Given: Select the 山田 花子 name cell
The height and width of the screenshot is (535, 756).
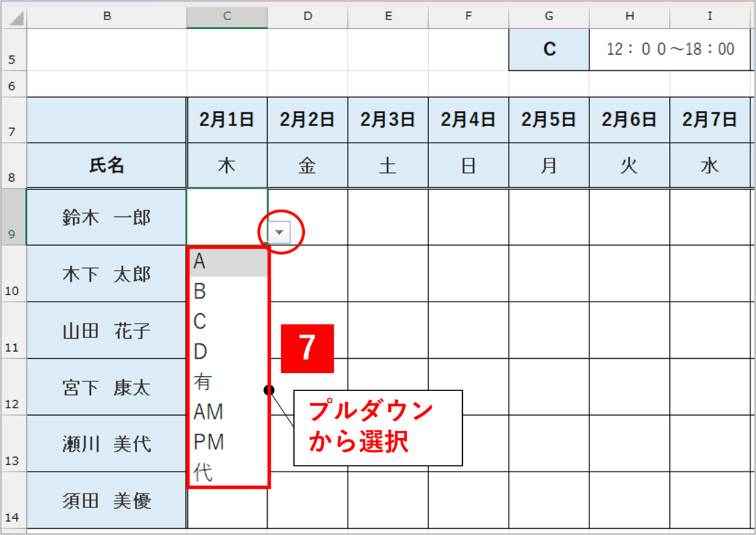Looking at the screenshot, I should [x=107, y=331].
